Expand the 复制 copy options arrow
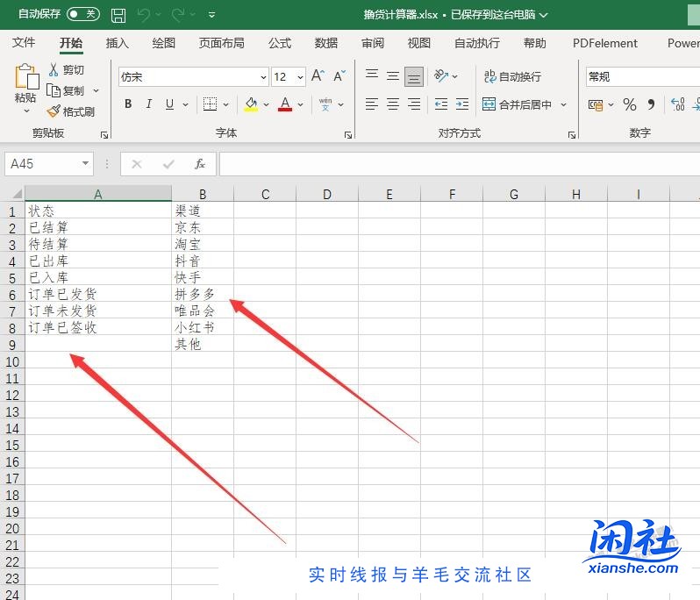This screenshot has width=700, height=600. click(x=96, y=90)
